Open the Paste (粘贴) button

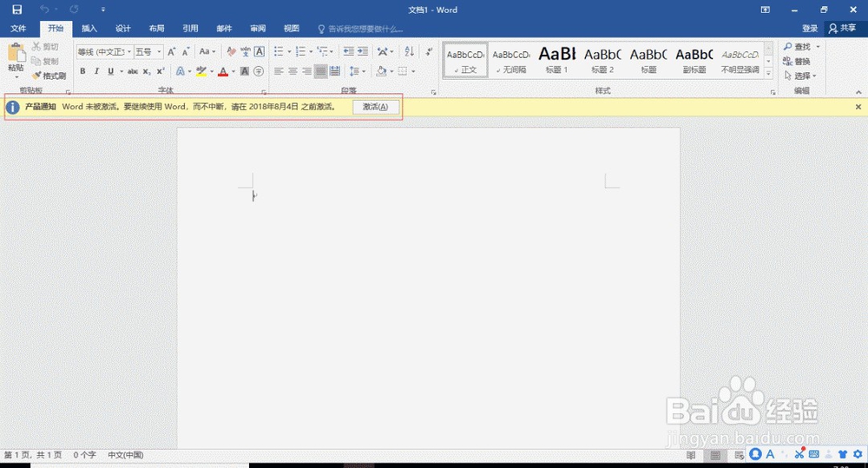point(16,59)
